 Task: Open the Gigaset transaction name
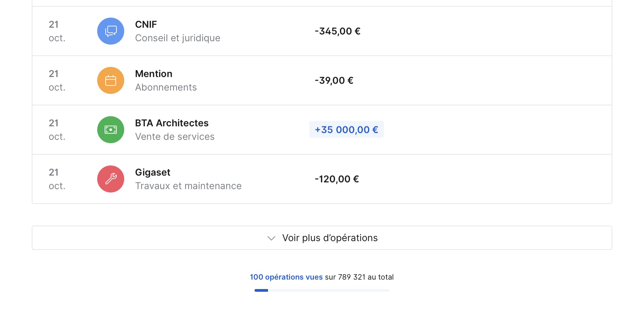click(x=153, y=173)
